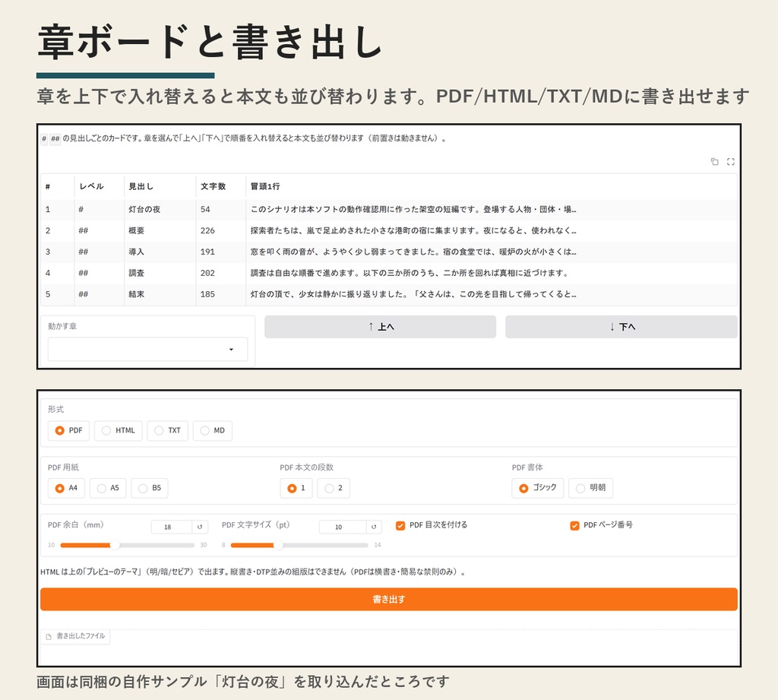
Task: Click the character count cell 191
Action: (x=221, y=252)
